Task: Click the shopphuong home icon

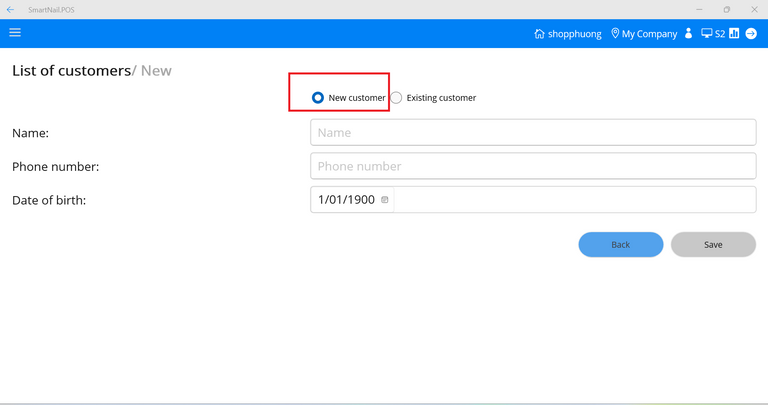Action: (x=539, y=34)
